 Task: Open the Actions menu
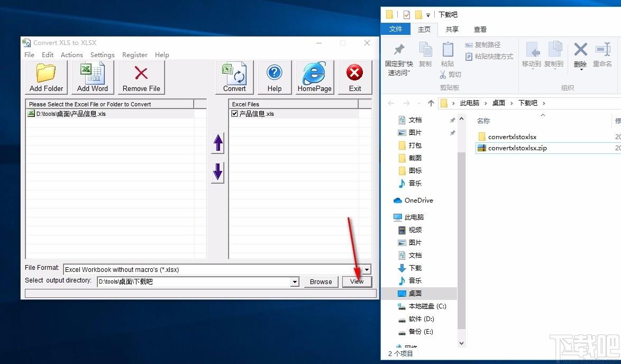tap(72, 54)
